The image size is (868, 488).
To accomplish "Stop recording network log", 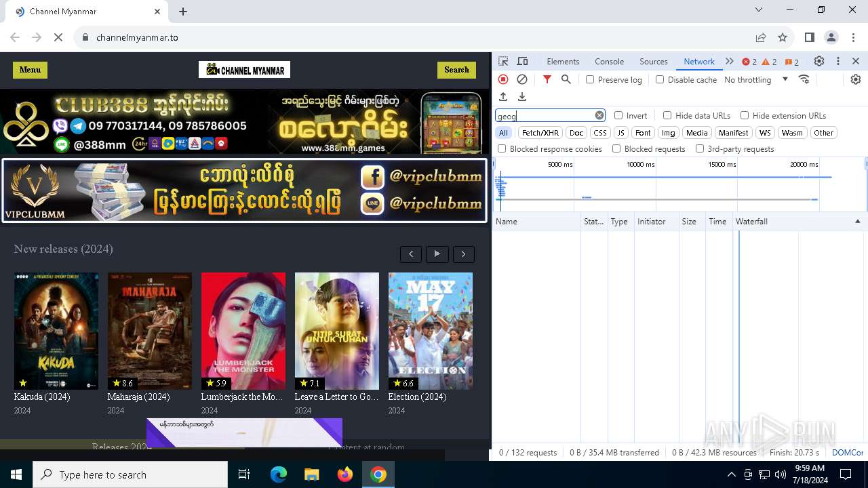I will [x=503, y=79].
